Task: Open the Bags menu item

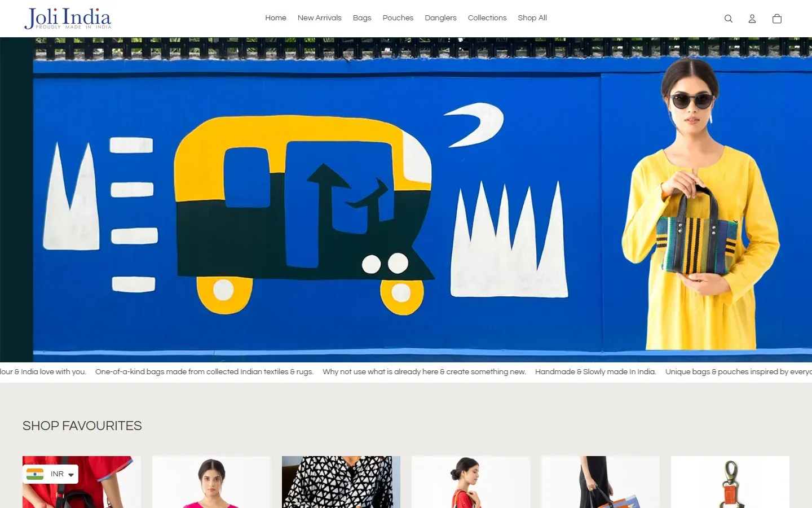Action: [x=362, y=18]
